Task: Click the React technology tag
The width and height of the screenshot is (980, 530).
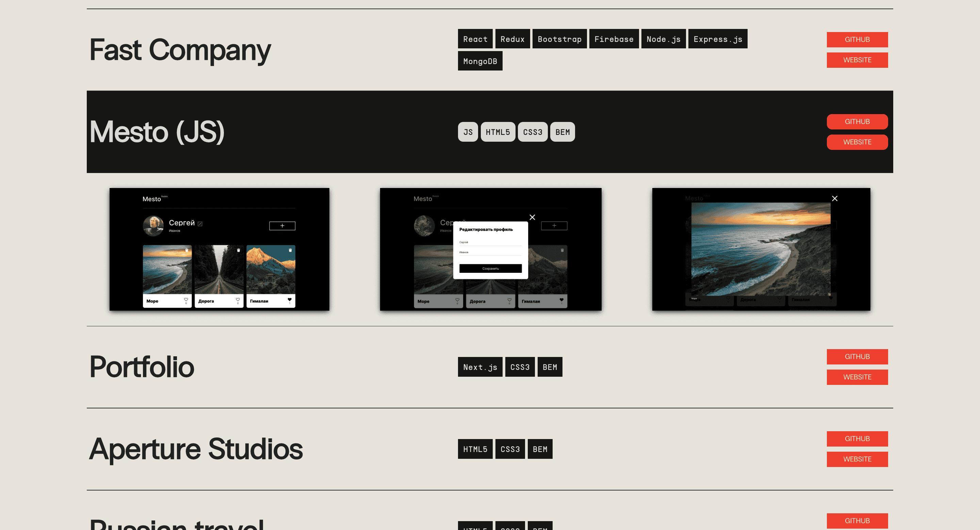Action: point(475,39)
